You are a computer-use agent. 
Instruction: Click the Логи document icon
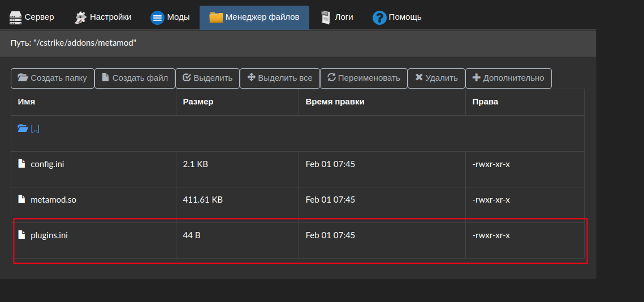[x=326, y=17]
